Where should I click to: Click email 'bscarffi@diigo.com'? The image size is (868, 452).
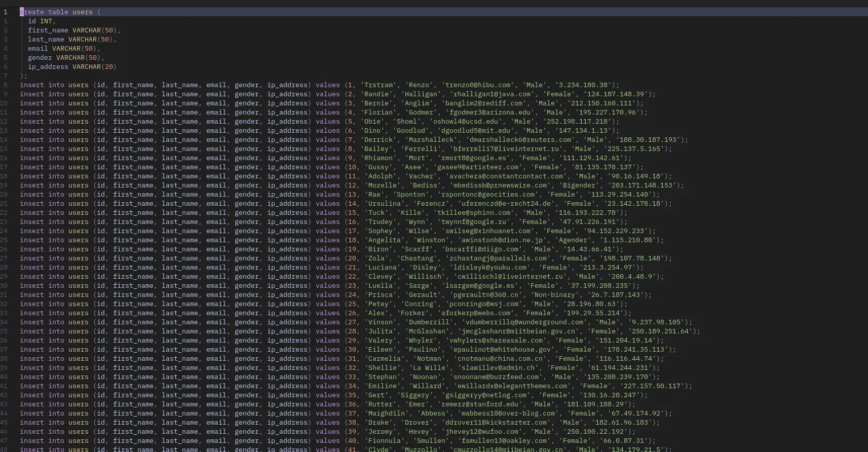tap(482, 249)
